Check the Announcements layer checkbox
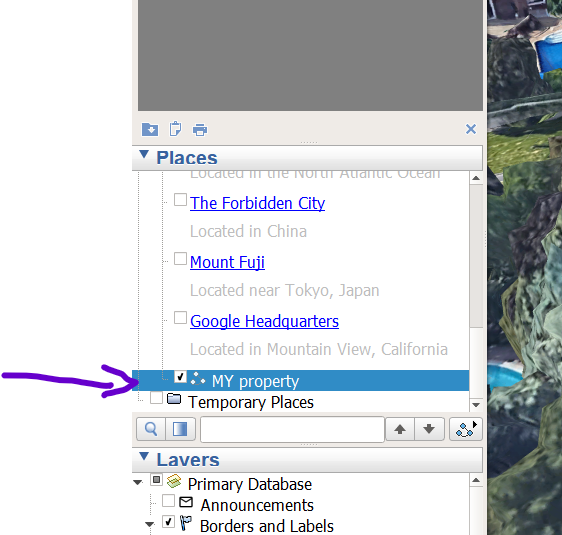This screenshot has height=535, width=562. click(168, 501)
